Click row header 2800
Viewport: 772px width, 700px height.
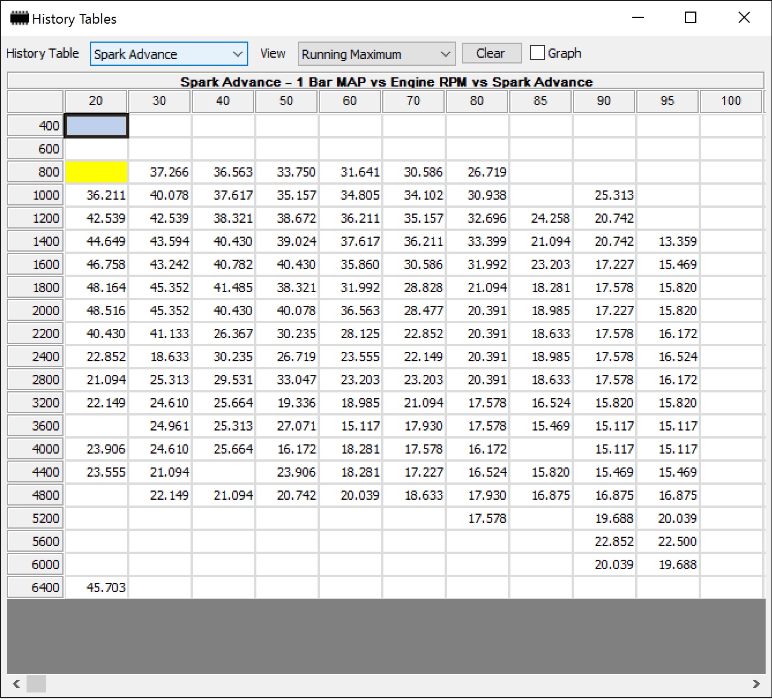(x=35, y=380)
